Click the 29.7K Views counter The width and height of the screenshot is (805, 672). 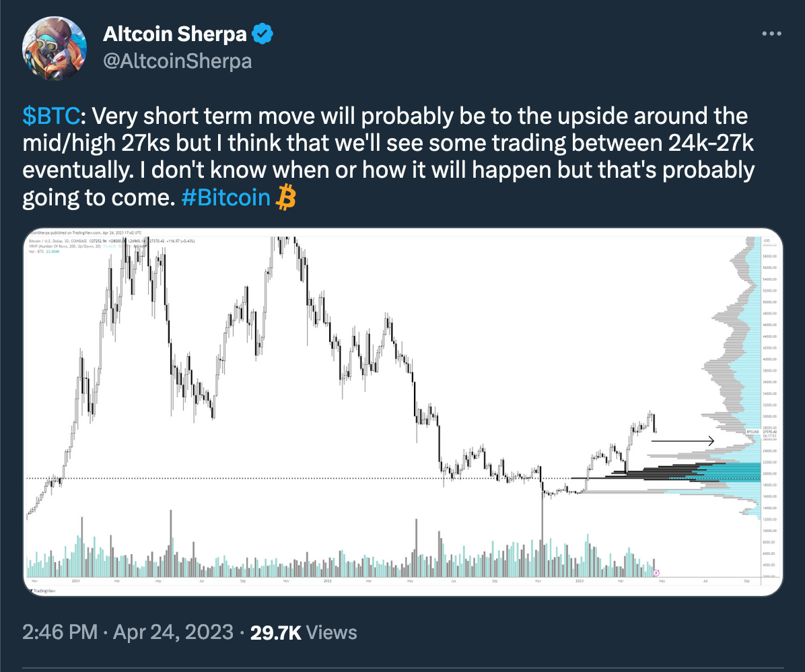click(x=304, y=632)
